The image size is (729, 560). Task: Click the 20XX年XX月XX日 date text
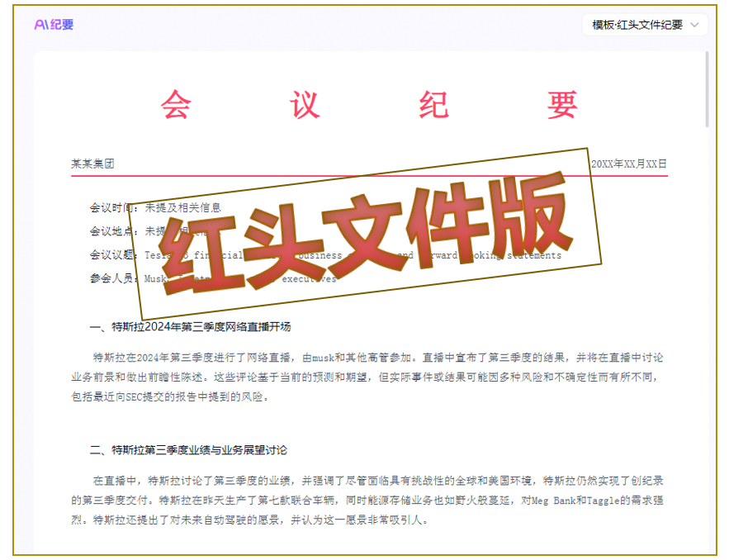point(629,164)
